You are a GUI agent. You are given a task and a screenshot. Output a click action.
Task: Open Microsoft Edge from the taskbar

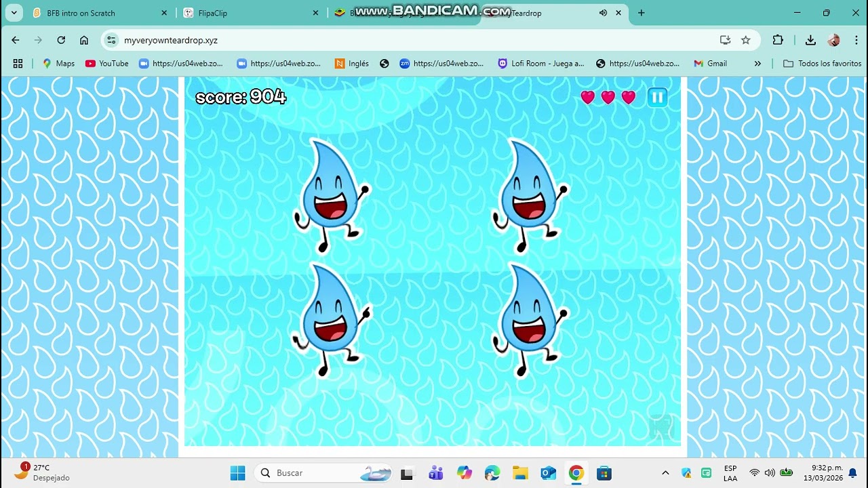(x=492, y=473)
